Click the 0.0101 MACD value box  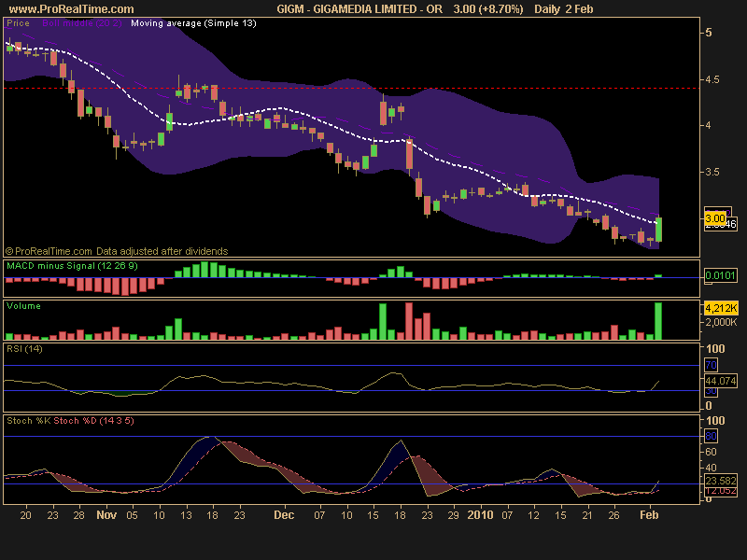click(720, 275)
